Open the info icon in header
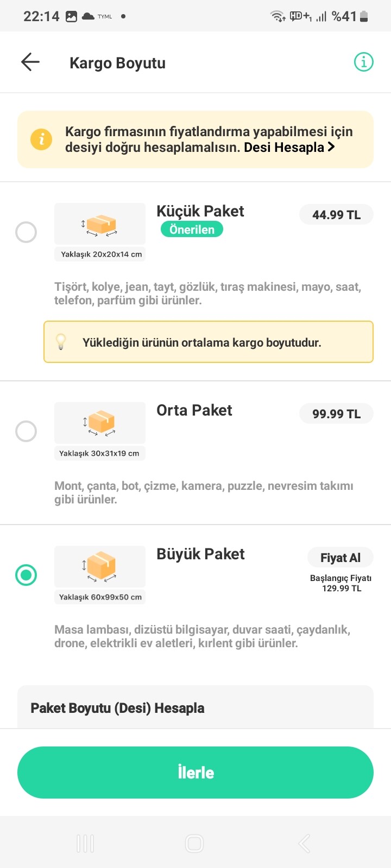The image size is (391, 868). coord(364,62)
